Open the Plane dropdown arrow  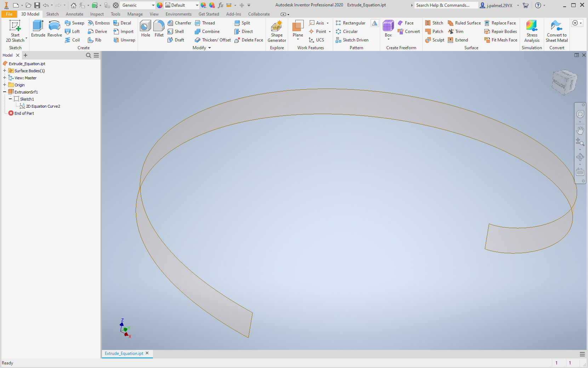click(x=298, y=39)
